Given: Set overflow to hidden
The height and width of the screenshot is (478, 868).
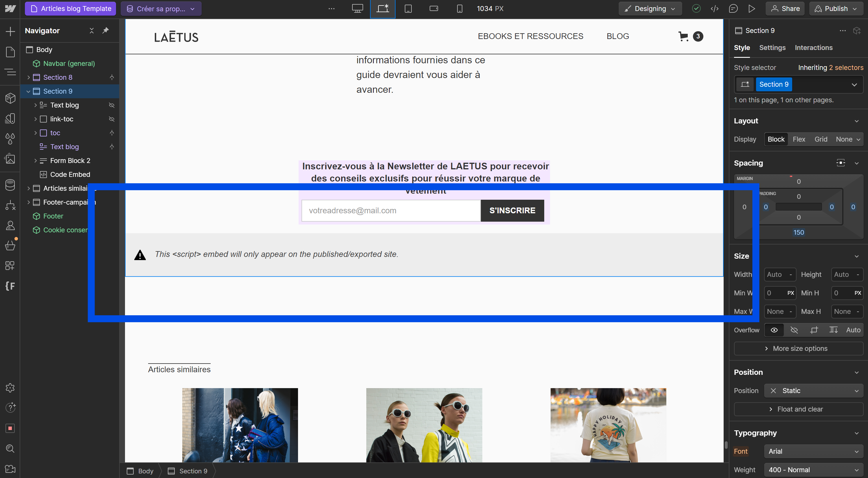Looking at the screenshot, I should 794,330.
